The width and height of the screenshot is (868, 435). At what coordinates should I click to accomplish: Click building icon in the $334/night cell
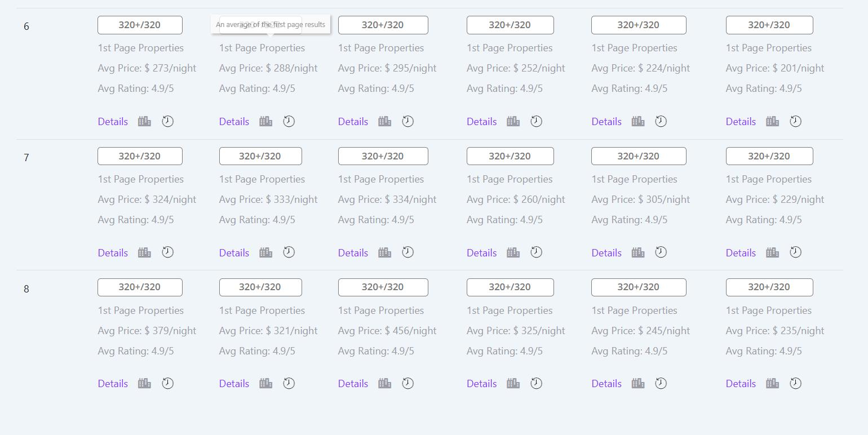[x=384, y=252]
